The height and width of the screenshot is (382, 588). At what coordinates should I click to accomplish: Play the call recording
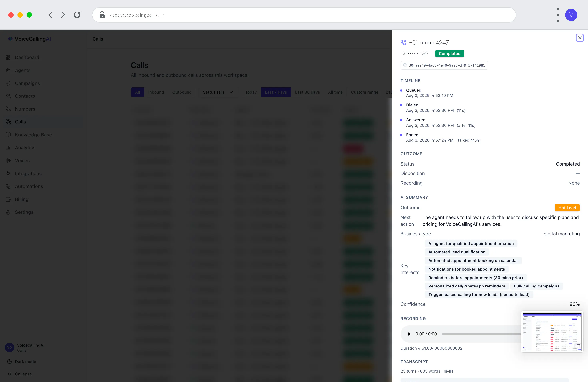pyautogui.click(x=409, y=334)
